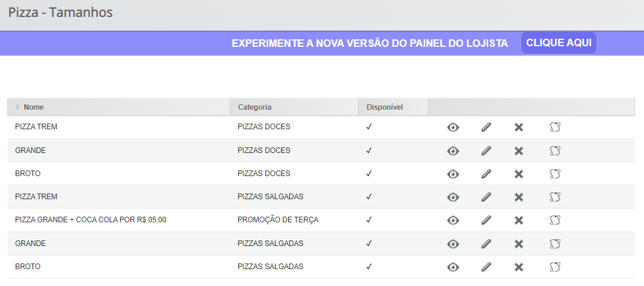Screen dimensions: 644x286
Task: Toggle available checkmark for BROTO in PIZZAS DOCES
Action: (x=369, y=174)
